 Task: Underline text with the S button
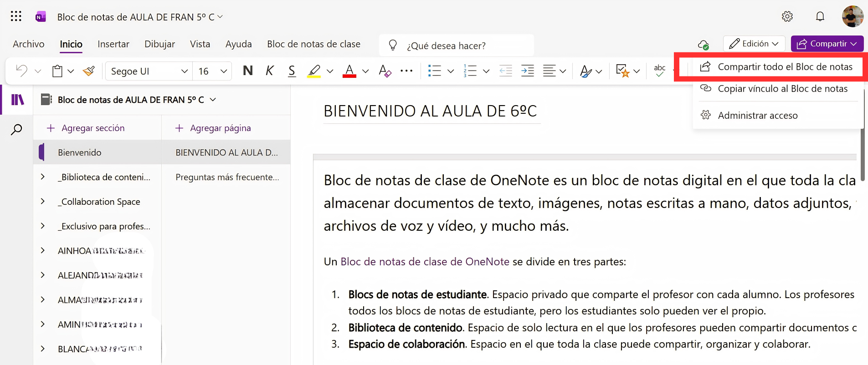pos(292,71)
